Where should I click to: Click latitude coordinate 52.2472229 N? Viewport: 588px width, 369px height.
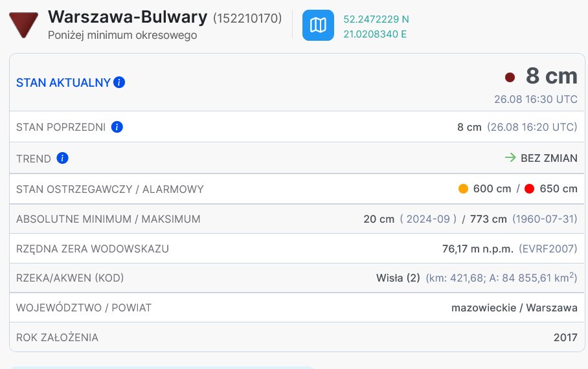pos(376,19)
